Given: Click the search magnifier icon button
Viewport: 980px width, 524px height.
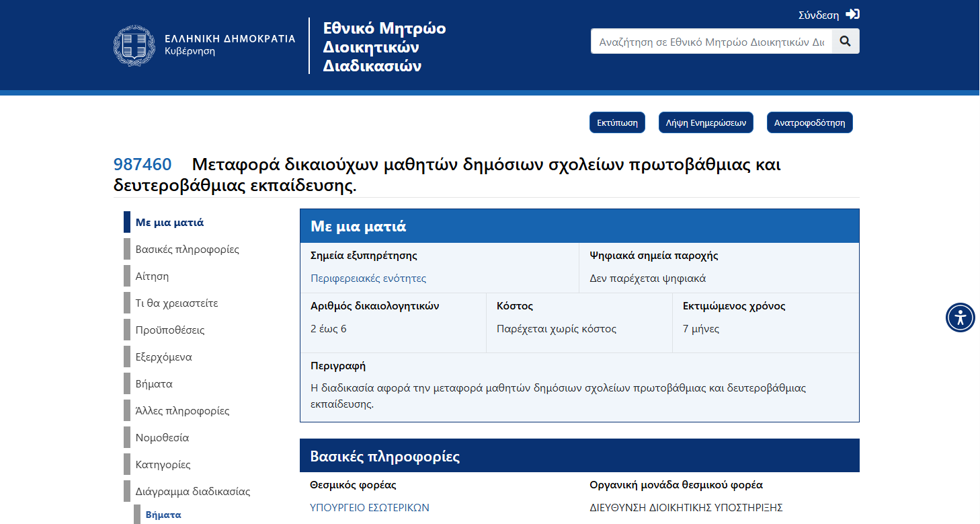Looking at the screenshot, I should point(845,41).
